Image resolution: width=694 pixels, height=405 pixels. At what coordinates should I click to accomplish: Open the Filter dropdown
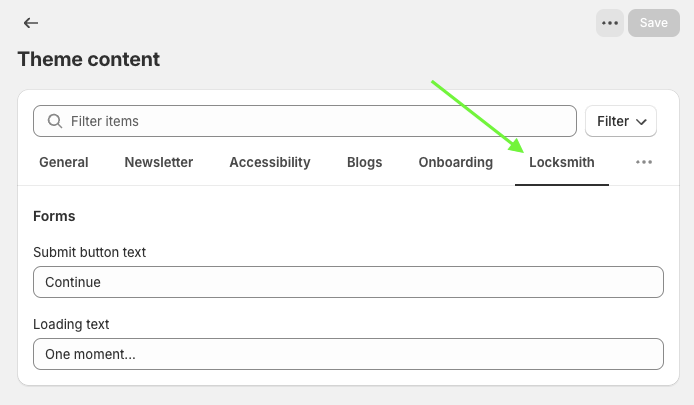[x=621, y=121]
